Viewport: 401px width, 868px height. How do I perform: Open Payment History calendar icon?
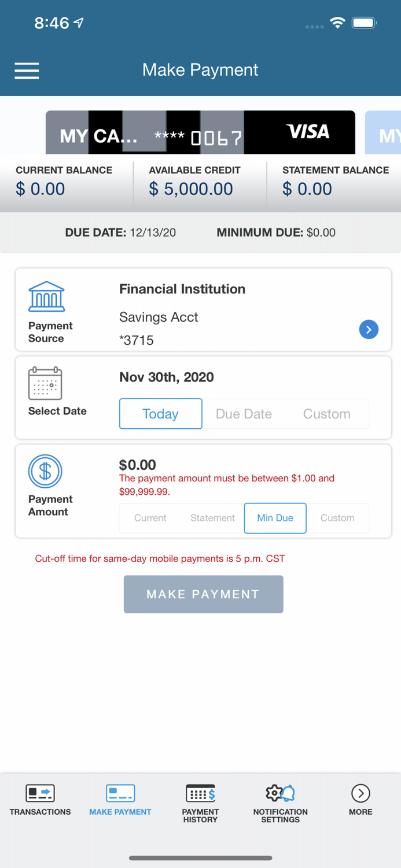point(200,792)
